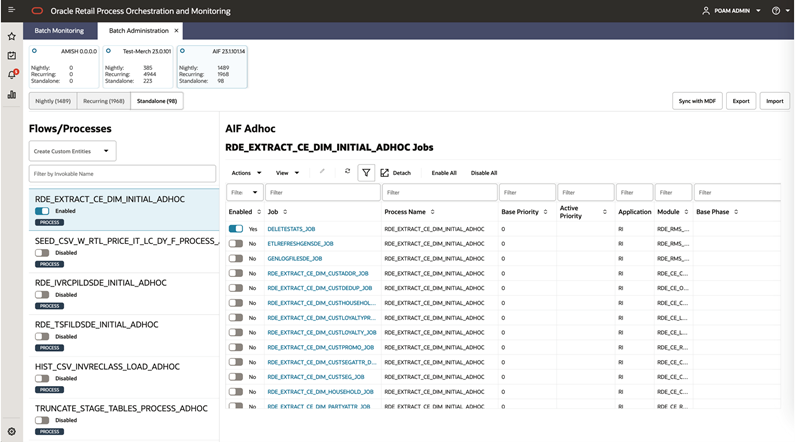Click the Detach table icon
This screenshot has width=795, height=442.
[x=384, y=173]
